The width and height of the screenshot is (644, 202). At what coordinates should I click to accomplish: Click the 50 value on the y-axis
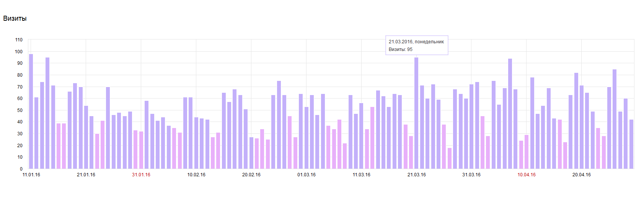coord(20,110)
